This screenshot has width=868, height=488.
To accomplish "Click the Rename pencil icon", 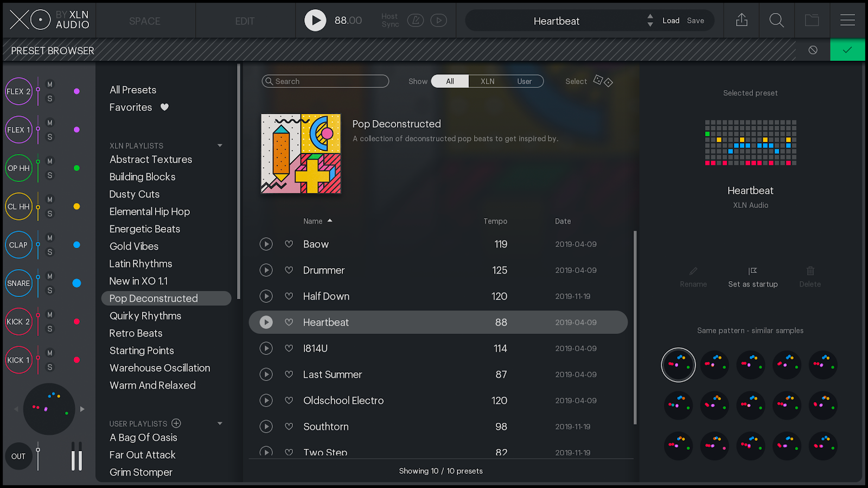I will pos(693,271).
